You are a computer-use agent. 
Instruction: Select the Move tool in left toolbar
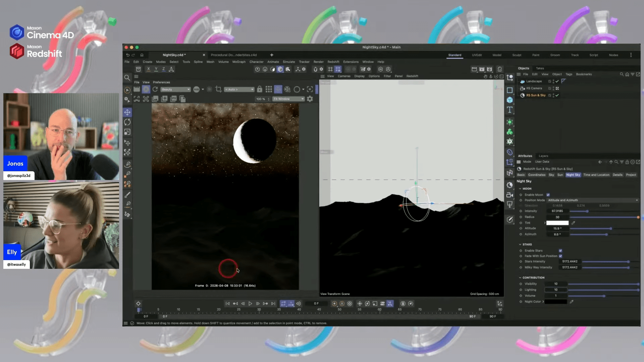127,112
